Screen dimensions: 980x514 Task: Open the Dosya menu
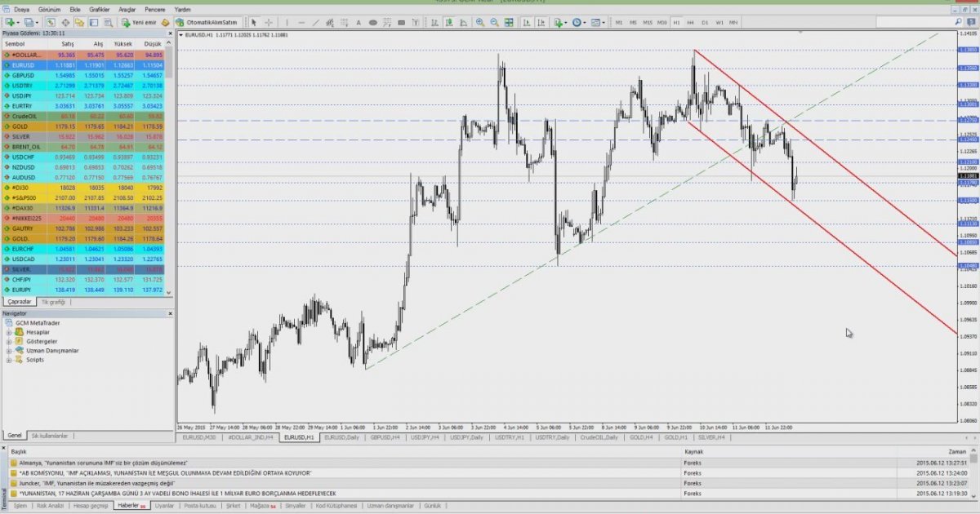click(x=21, y=8)
